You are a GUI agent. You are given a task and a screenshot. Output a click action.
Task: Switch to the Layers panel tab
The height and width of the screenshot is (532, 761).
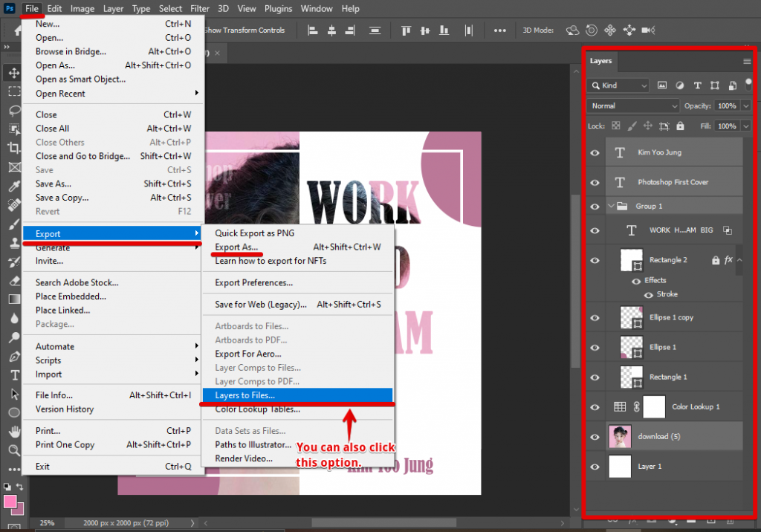[601, 62]
